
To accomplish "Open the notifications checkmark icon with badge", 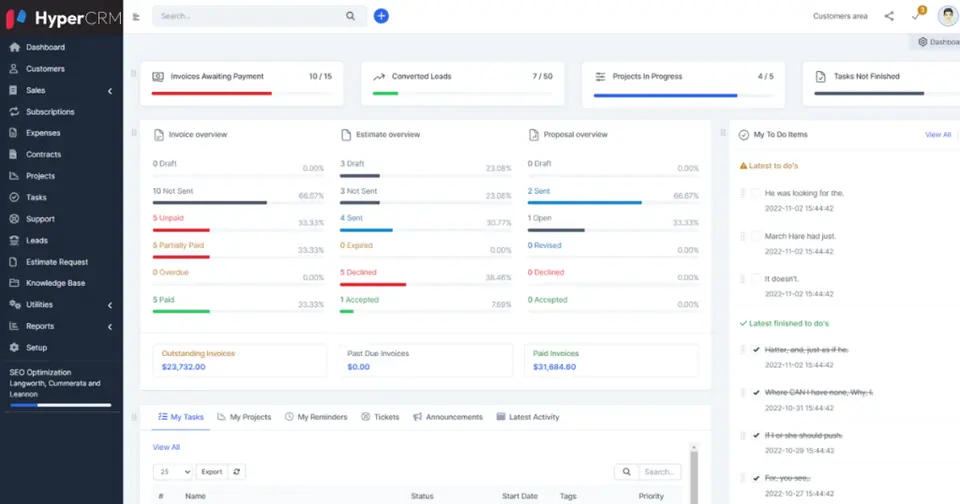I will tap(917, 15).
